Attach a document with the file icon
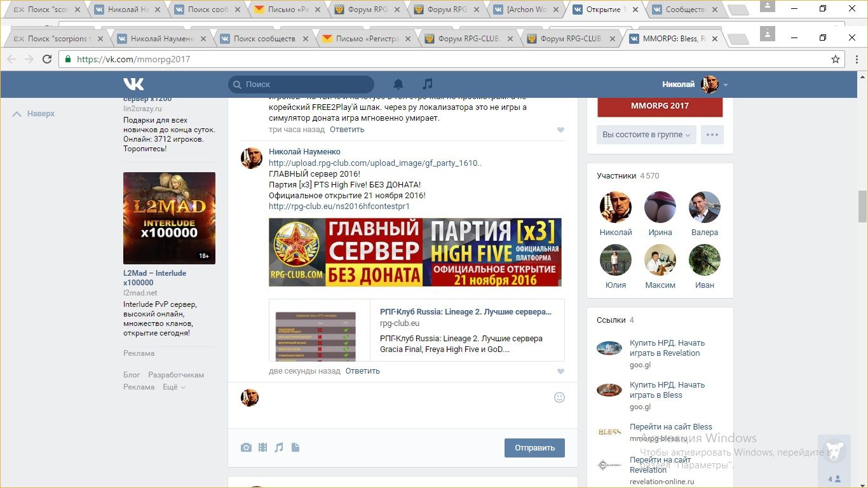Image resolution: width=868 pixels, height=488 pixels. (295, 447)
